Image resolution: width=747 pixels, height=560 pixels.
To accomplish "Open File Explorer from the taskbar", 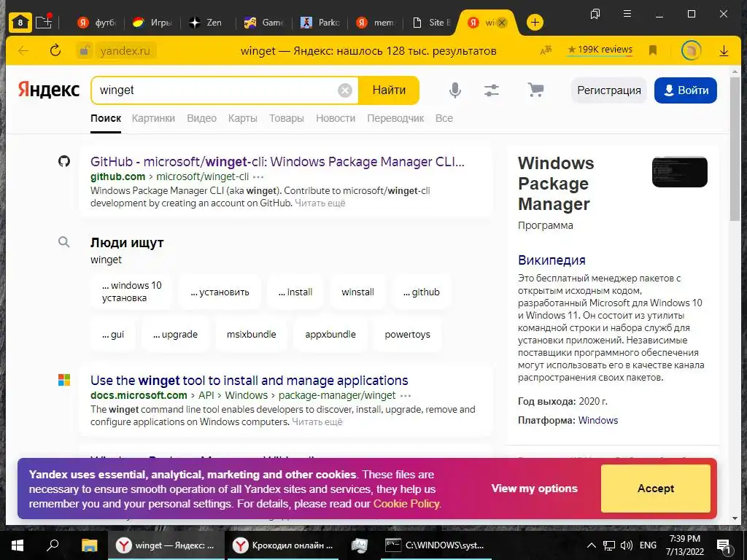I will [x=89, y=545].
